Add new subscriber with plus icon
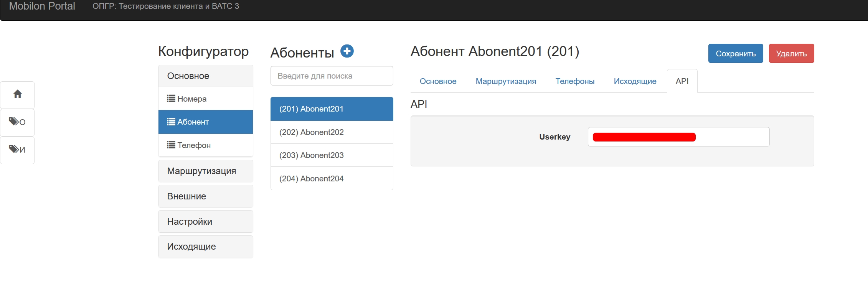 tap(347, 51)
